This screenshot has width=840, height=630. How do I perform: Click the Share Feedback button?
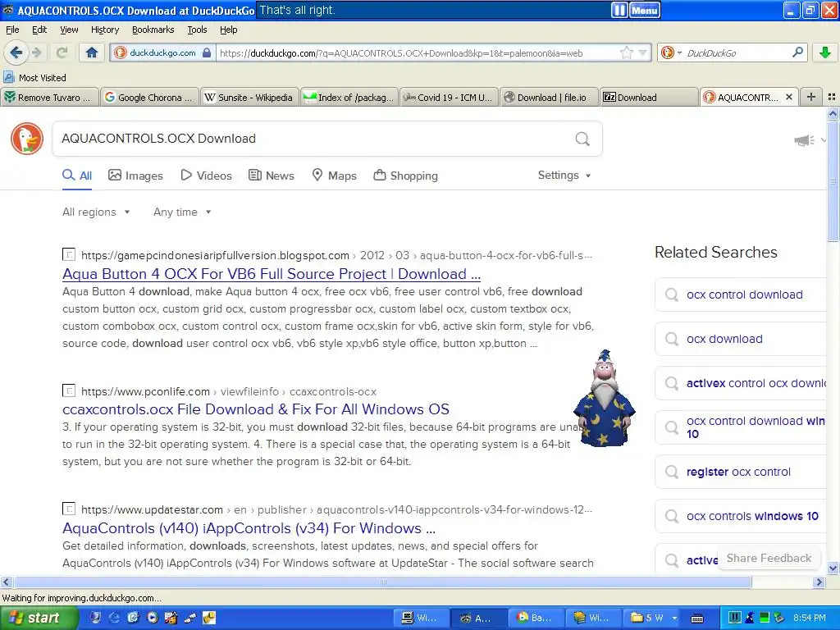click(x=769, y=558)
